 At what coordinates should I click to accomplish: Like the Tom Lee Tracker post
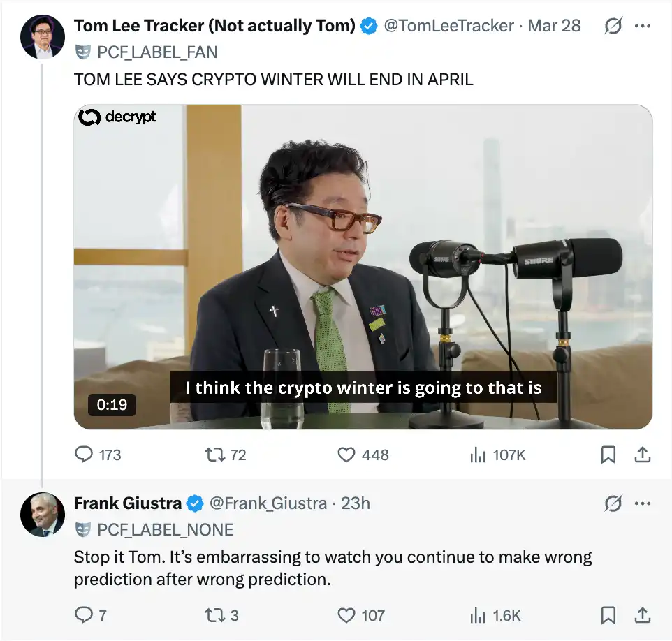(346, 455)
